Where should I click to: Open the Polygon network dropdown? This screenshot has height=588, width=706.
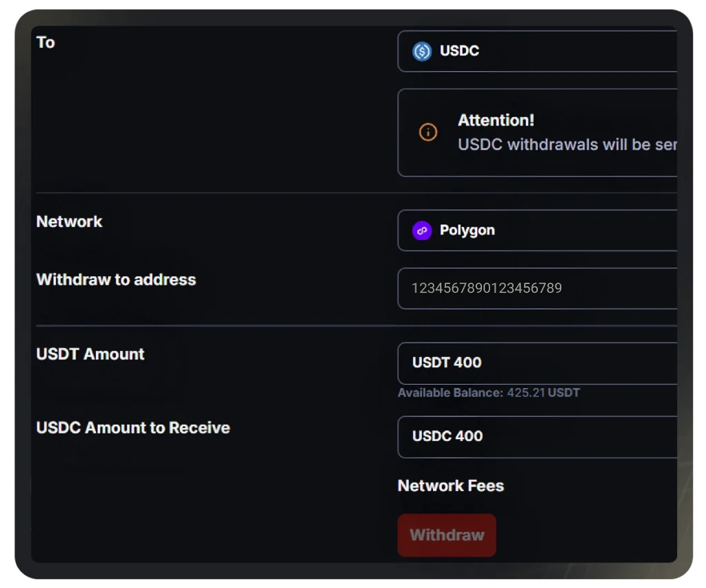[537, 230]
